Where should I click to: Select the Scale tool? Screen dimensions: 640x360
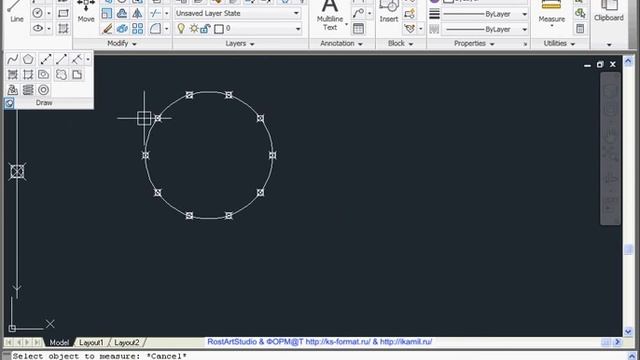(107, 13)
